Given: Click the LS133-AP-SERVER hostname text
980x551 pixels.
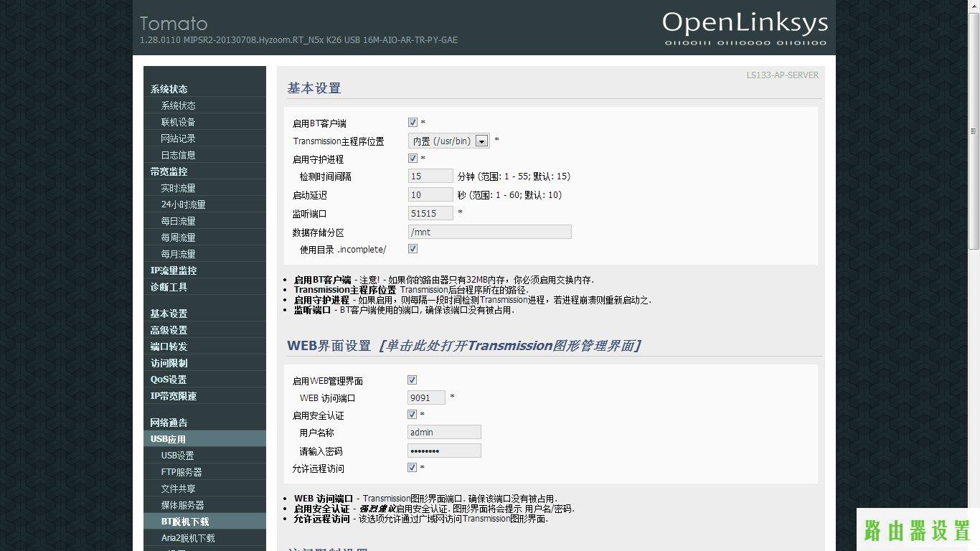Looking at the screenshot, I should tap(782, 75).
